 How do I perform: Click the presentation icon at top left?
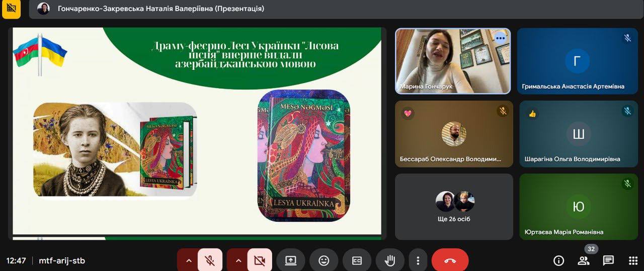pyautogui.click(x=11, y=9)
